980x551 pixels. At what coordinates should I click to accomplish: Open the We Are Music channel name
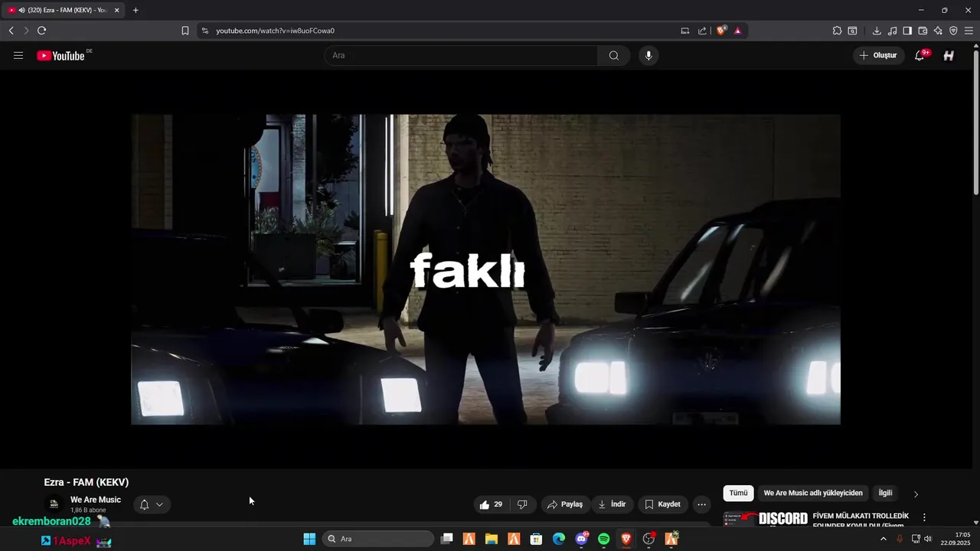click(x=96, y=500)
